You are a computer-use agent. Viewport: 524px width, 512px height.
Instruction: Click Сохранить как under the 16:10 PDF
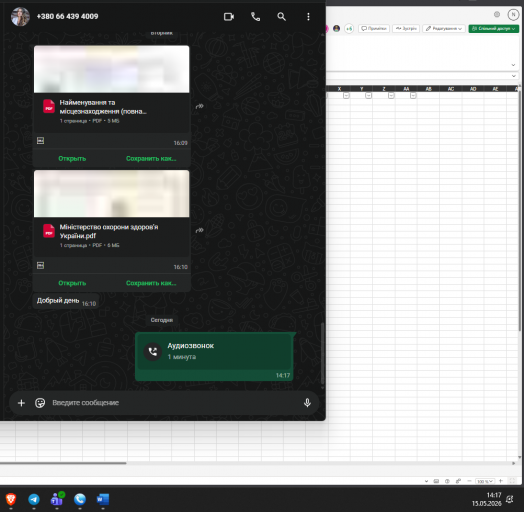[151, 283]
